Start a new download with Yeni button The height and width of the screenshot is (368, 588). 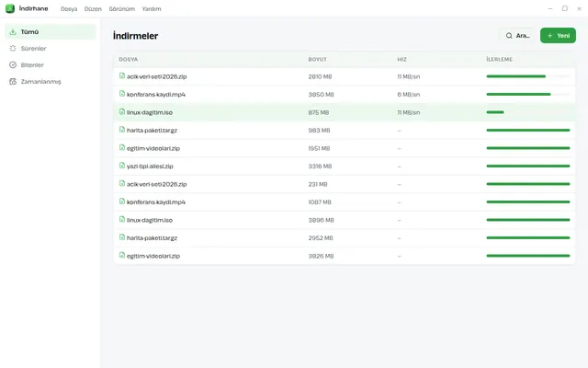558,36
